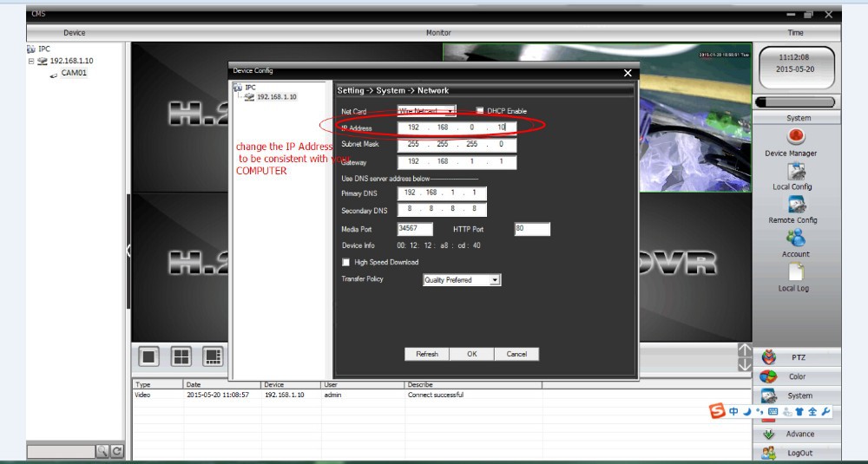
Task: Open Transfer Policy dropdown
Action: pos(495,280)
